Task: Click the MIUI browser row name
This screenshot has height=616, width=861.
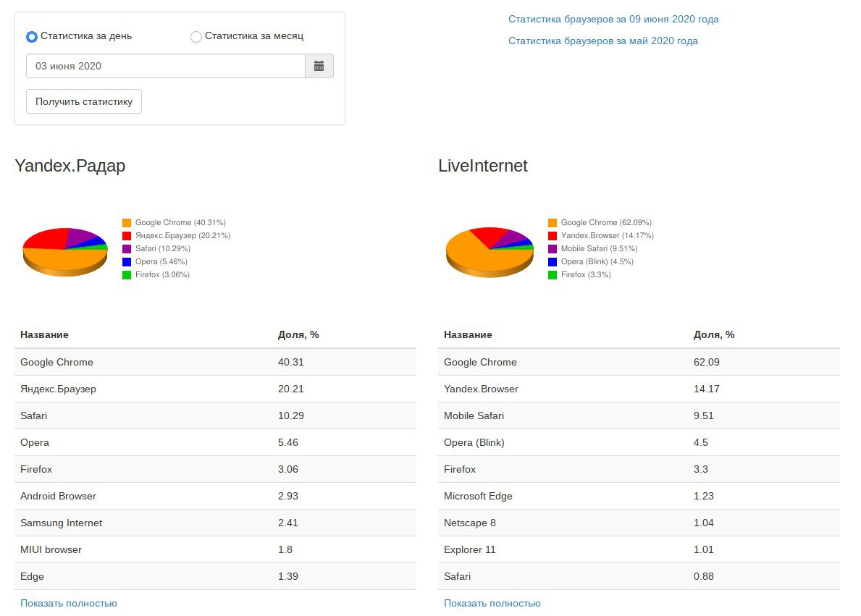Action: coord(51,549)
